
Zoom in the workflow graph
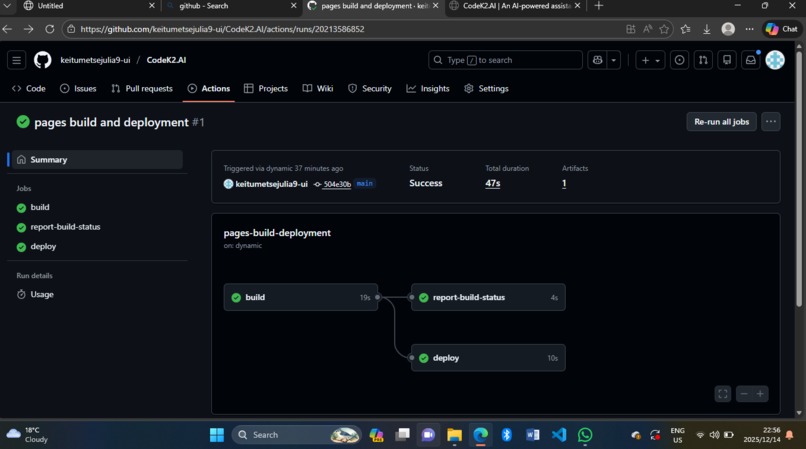point(760,394)
